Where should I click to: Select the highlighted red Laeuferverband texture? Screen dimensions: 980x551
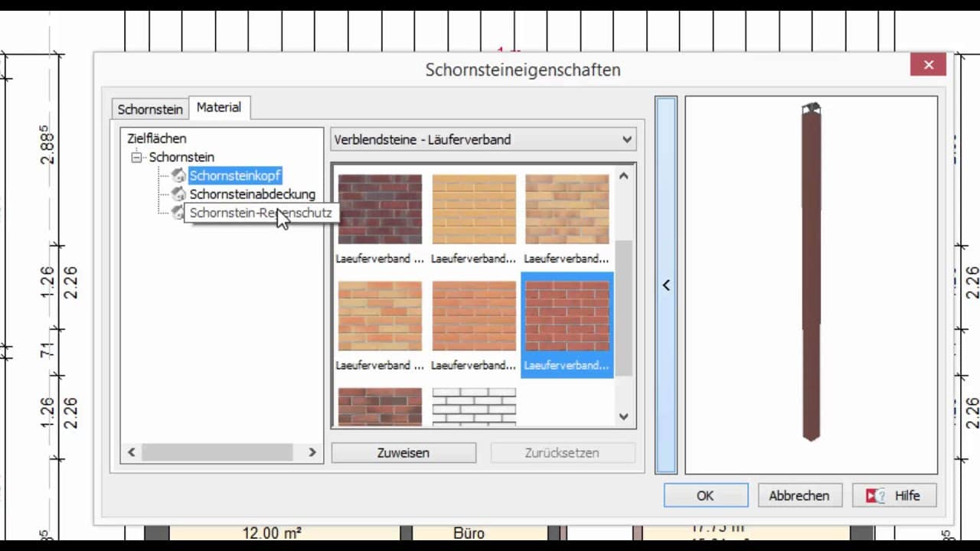[567, 316]
